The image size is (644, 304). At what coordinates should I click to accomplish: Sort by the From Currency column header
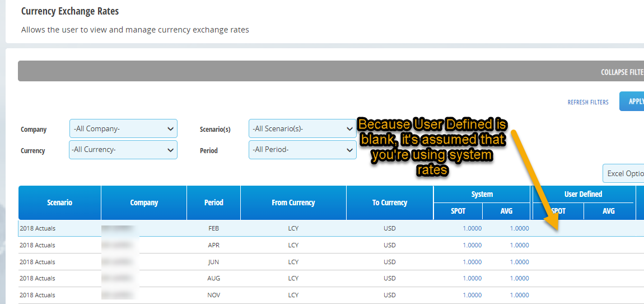point(293,202)
